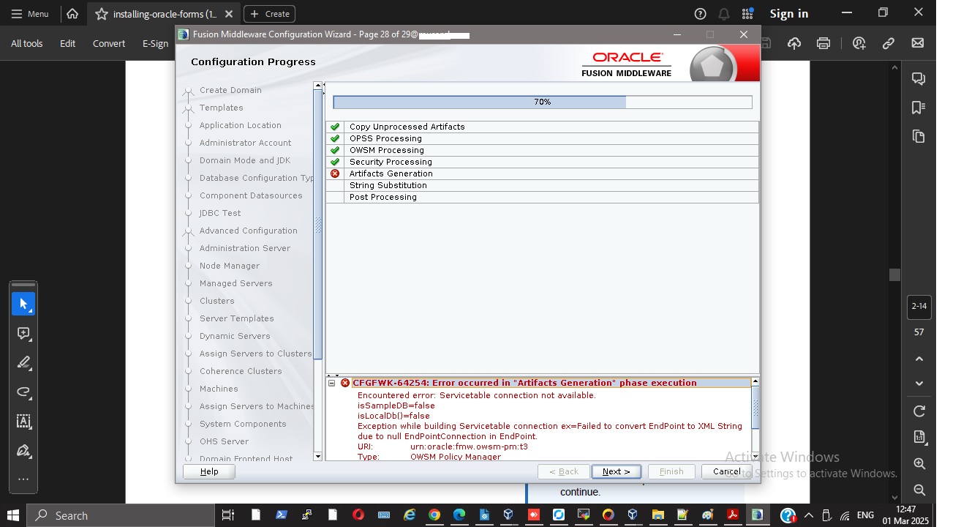Open the Acrobat Menu
This screenshot has width=980, height=527.
(30, 14)
